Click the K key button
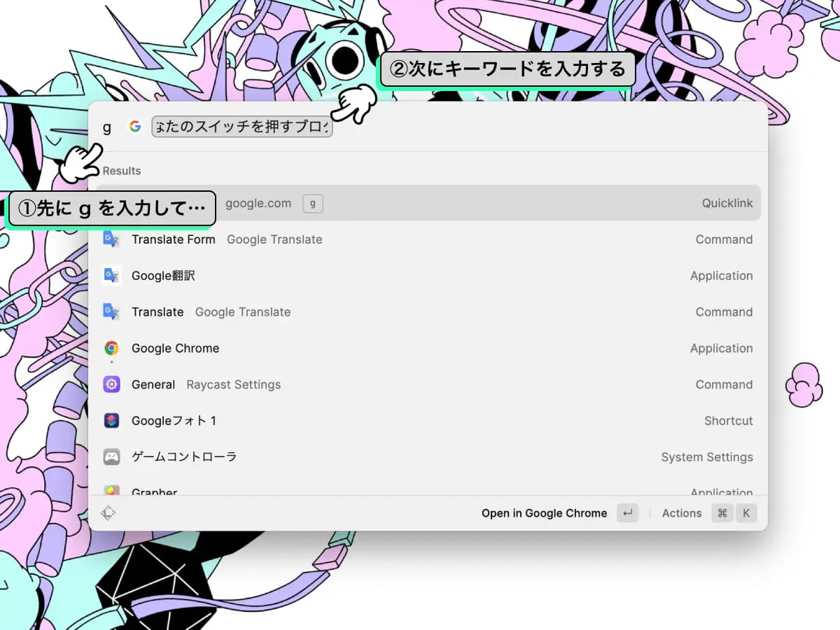 pos(746,513)
